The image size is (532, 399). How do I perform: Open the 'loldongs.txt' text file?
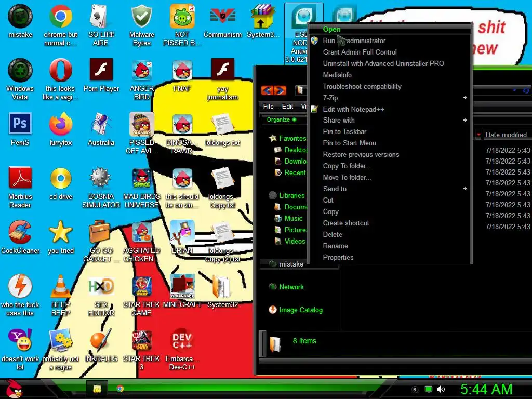point(222,129)
